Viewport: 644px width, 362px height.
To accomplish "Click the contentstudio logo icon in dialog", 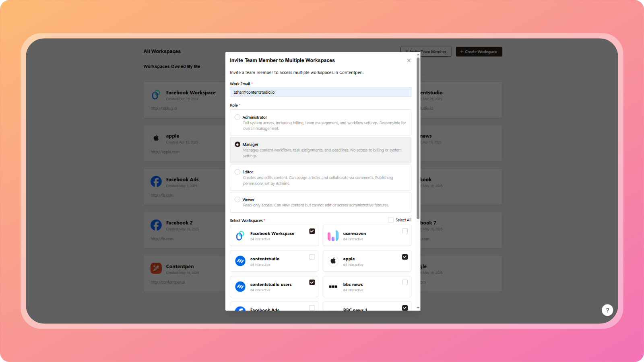I will [240, 261].
